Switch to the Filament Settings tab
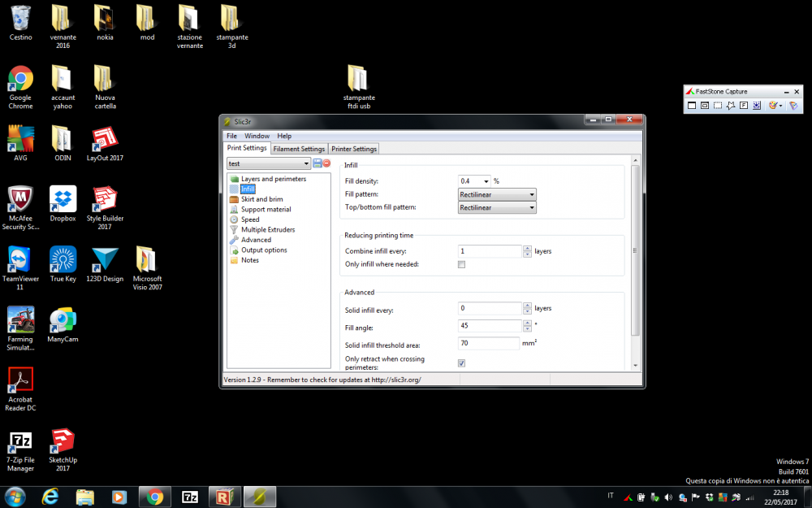Image resolution: width=812 pixels, height=508 pixels. pos(299,149)
